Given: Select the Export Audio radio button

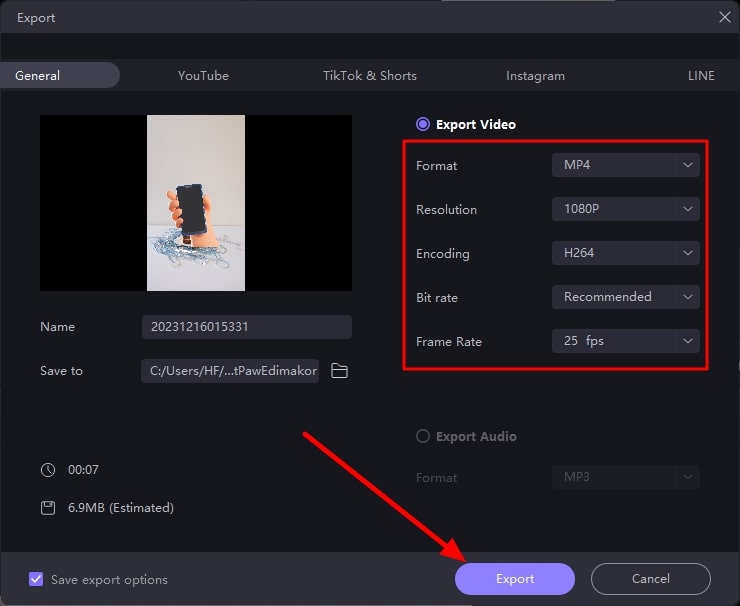Looking at the screenshot, I should tap(423, 436).
